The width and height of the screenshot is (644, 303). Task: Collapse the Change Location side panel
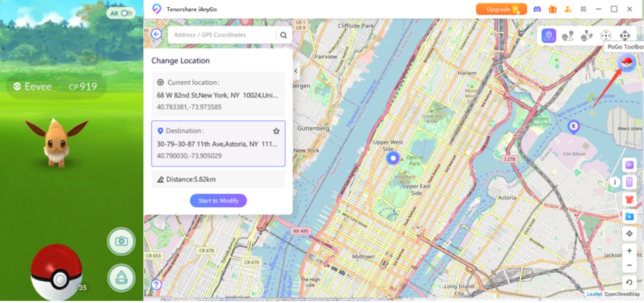point(296,71)
